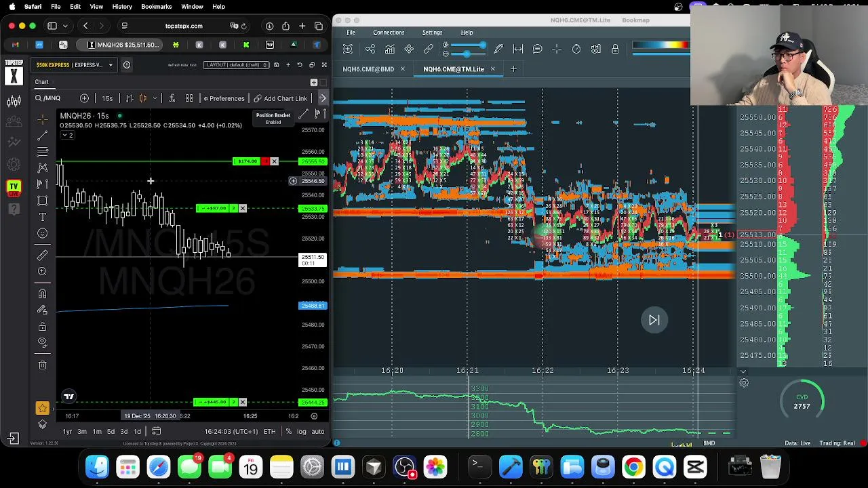Add a new instrument tab in Bookmap

513,69
